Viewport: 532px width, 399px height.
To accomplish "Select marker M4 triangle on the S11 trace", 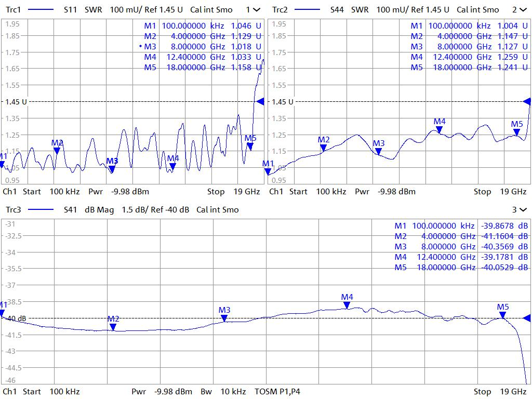I will (172, 166).
